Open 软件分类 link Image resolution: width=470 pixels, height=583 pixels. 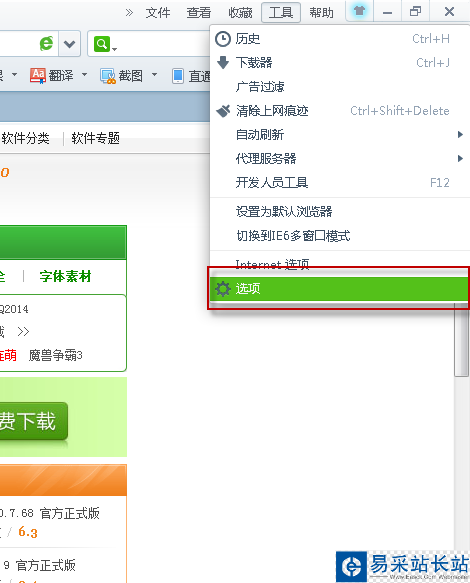coord(25,138)
